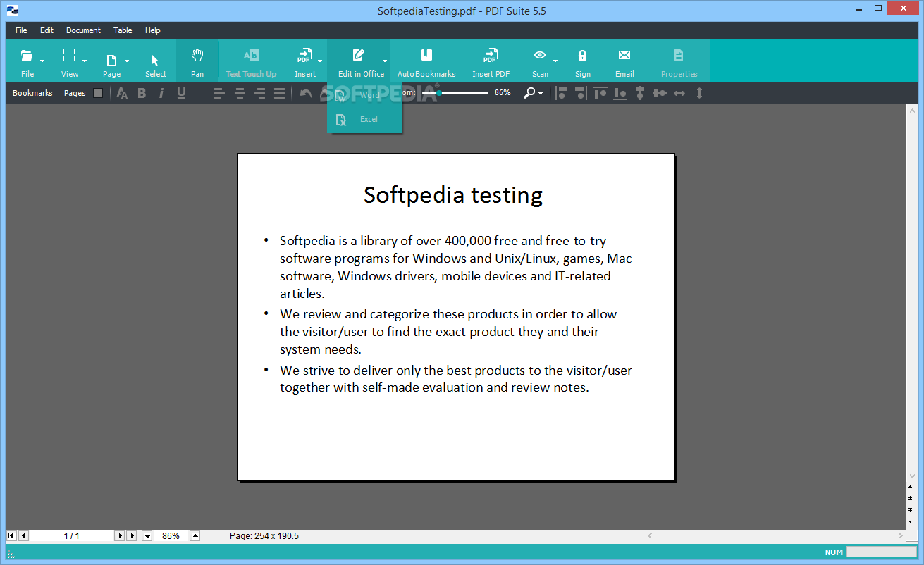Align text right
Viewport: 924px width, 565px height.
(x=259, y=93)
